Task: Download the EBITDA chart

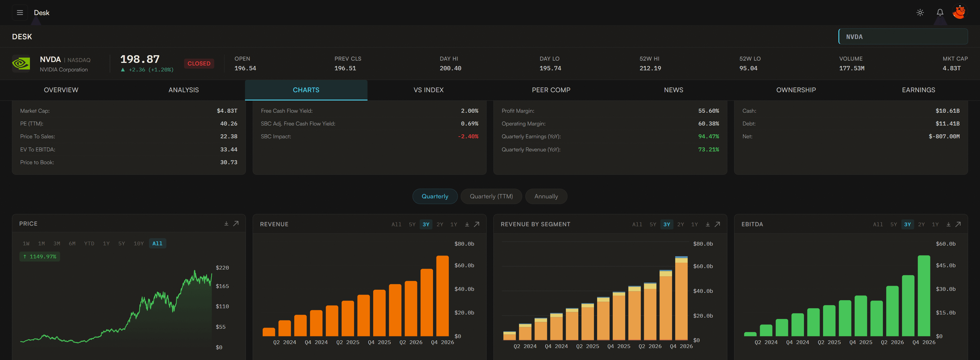Action: tap(948, 224)
